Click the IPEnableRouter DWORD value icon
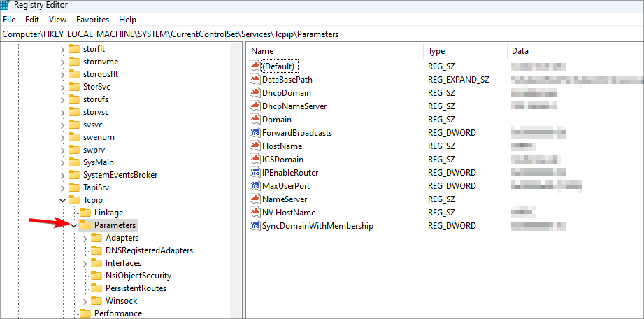Image resolution: width=644 pixels, height=319 pixels. coord(255,173)
